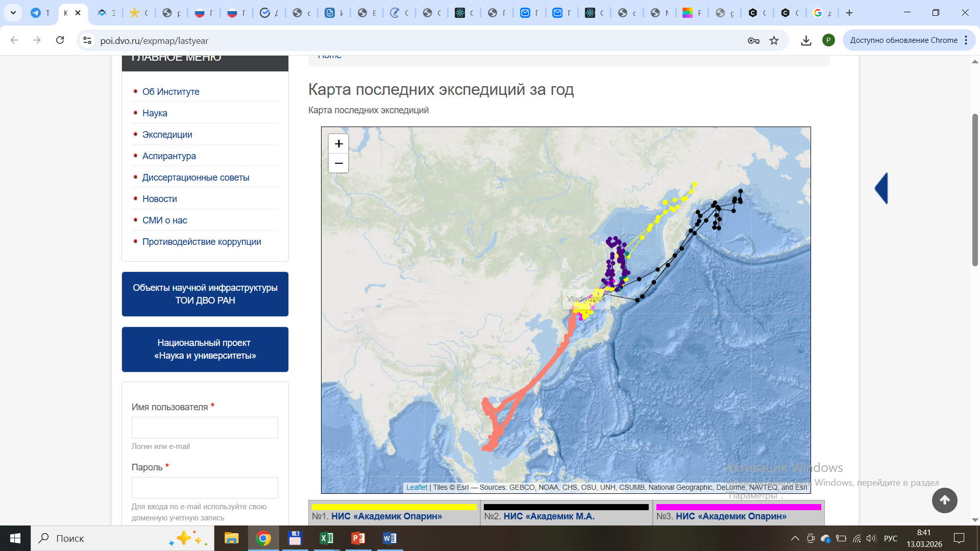Open the Chrome downloads icon
This screenshot has width=980, height=551.
(806, 41)
